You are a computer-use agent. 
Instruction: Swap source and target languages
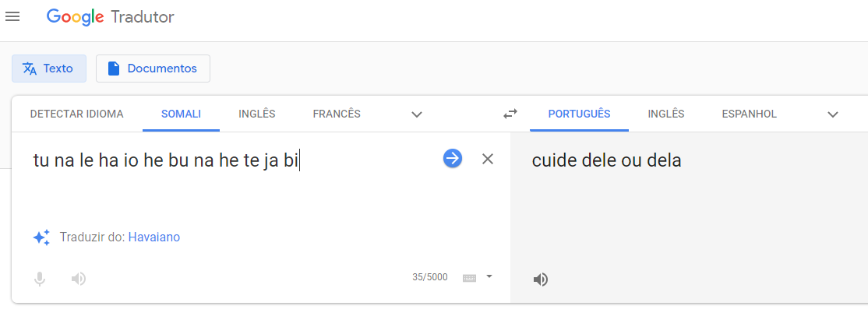tap(510, 114)
